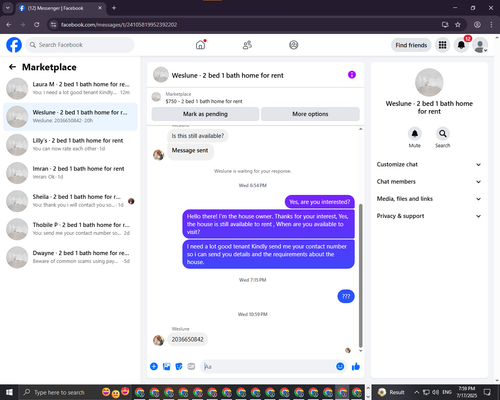Viewport: 500px width, 400px height.
Task: Click the site information icon in address bar
Action: [53, 25]
